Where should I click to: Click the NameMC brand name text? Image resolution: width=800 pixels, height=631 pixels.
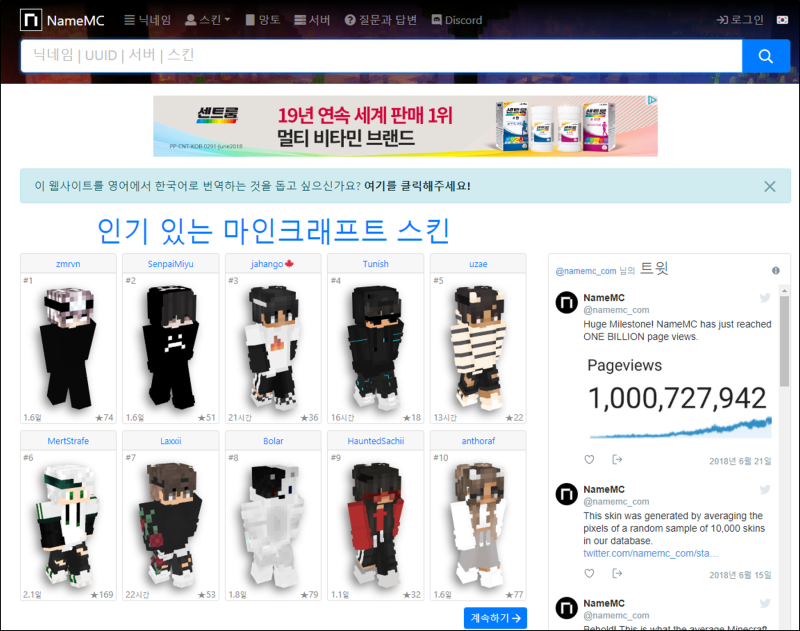click(76, 20)
